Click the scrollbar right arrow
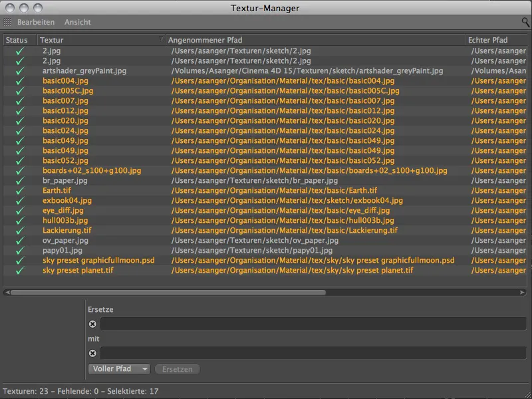This screenshot has width=532, height=399. (x=522, y=293)
